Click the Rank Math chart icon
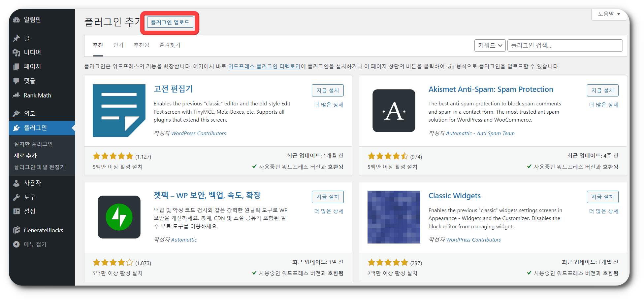The height and width of the screenshot is (300, 644). [x=16, y=95]
